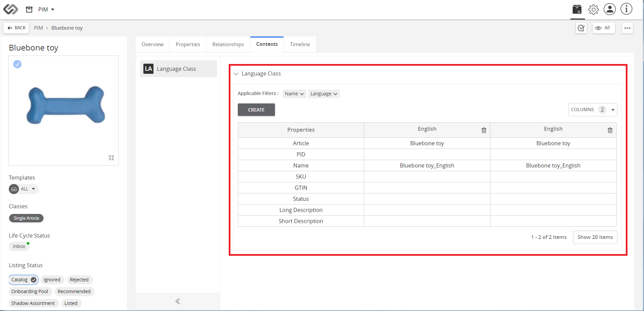Viewport: 644px width, 311px height.
Task: Click first column Bluebone toy article cell
Action: click(x=427, y=143)
